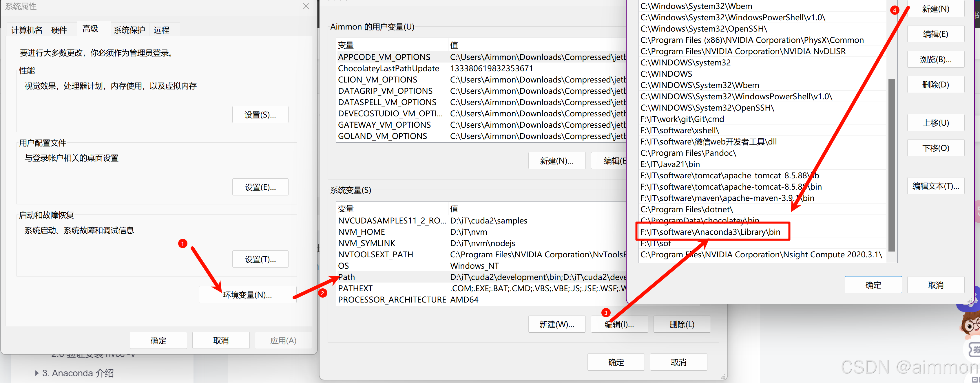Select ChocolateyLastPathUpdate variable row
Screen dimensions: 980x383
(x=481, y=68)
